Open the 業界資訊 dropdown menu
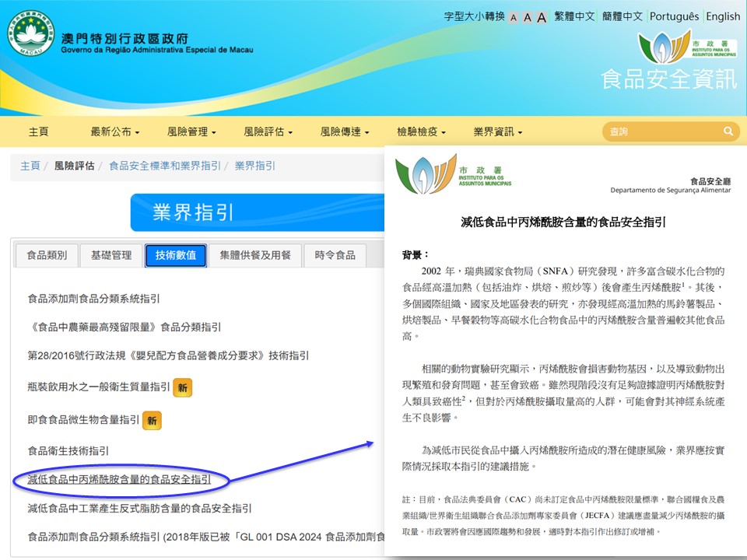The width and height of the screenshot is (747, 560). 497,132
